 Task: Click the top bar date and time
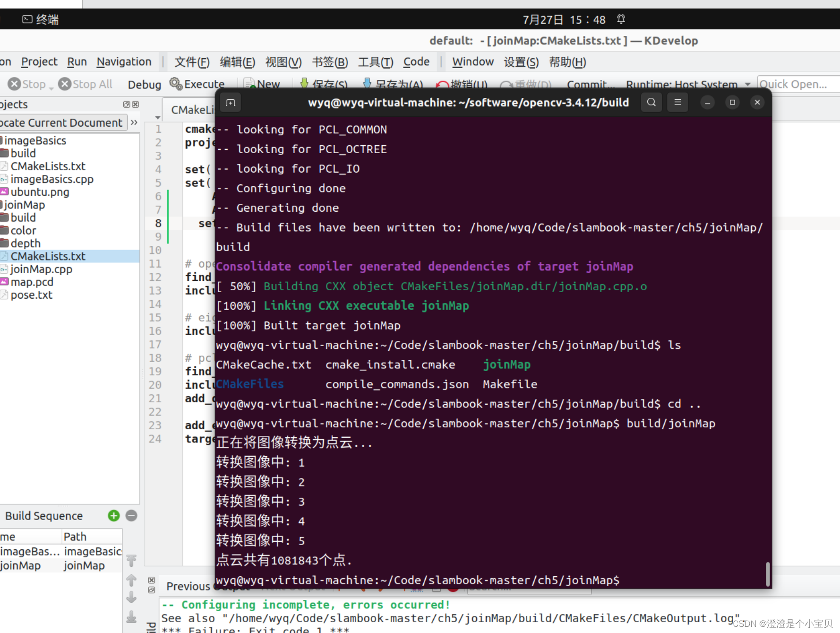click(x=564, y=19)
